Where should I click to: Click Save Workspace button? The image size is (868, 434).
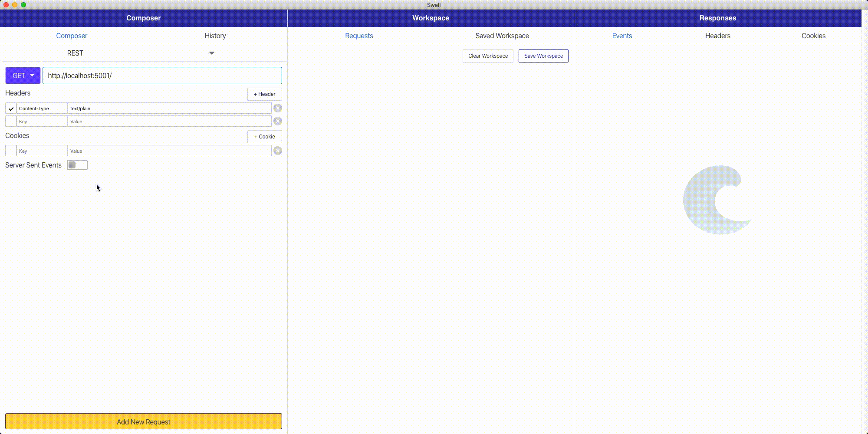point(543,56)
